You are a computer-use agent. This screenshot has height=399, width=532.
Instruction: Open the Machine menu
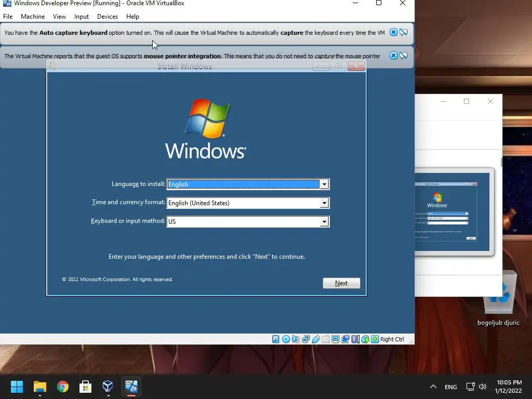tap(33, 16)
